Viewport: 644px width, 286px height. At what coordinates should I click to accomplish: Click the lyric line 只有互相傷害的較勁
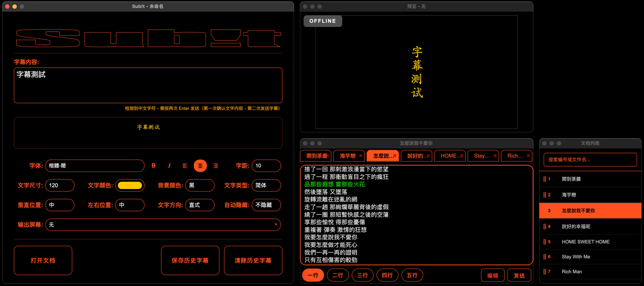(331, 260)
